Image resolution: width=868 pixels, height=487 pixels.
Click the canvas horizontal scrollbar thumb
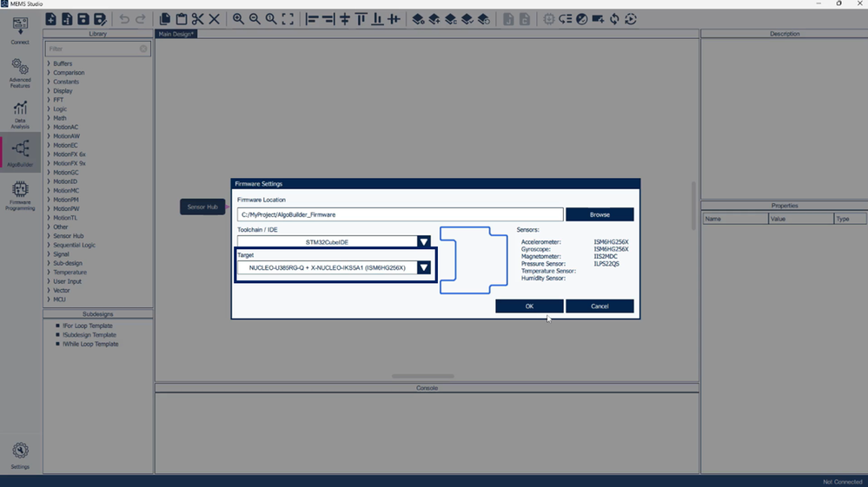pyautogui.click(x=423, y=377)
